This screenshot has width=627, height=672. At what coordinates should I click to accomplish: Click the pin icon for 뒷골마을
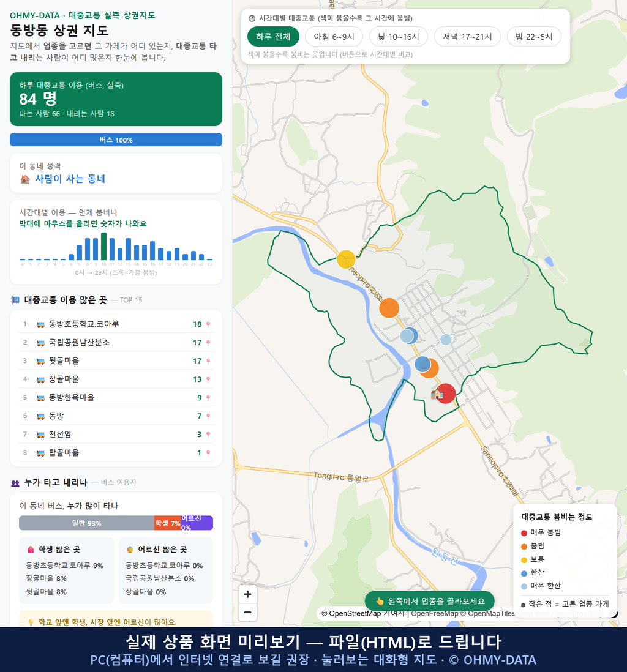coord(208,361)
